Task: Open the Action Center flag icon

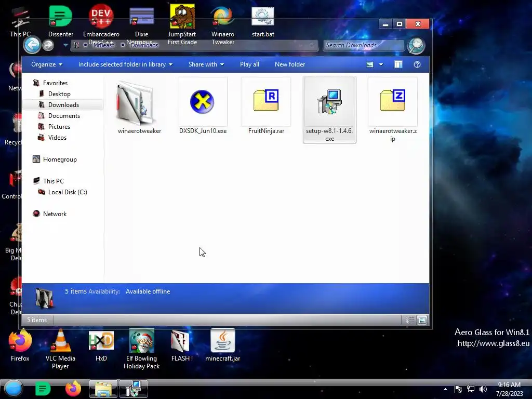Action: coord(458,389)
